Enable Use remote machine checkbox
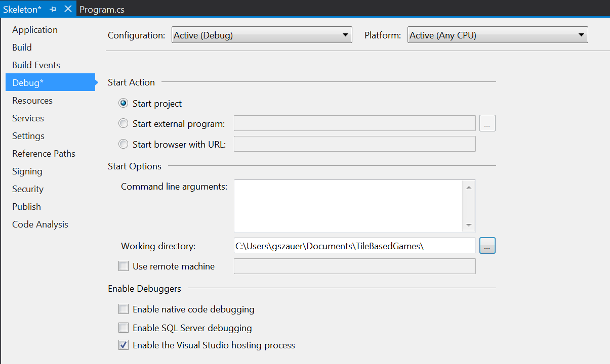The width and height of the screenshot is (610, 364). (x=124, y=266)
